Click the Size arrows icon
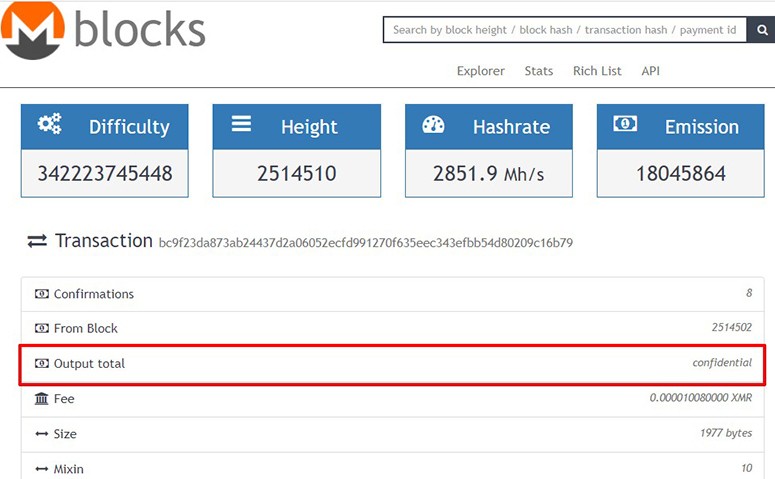 pyautogui.click(x=41, y=434)
